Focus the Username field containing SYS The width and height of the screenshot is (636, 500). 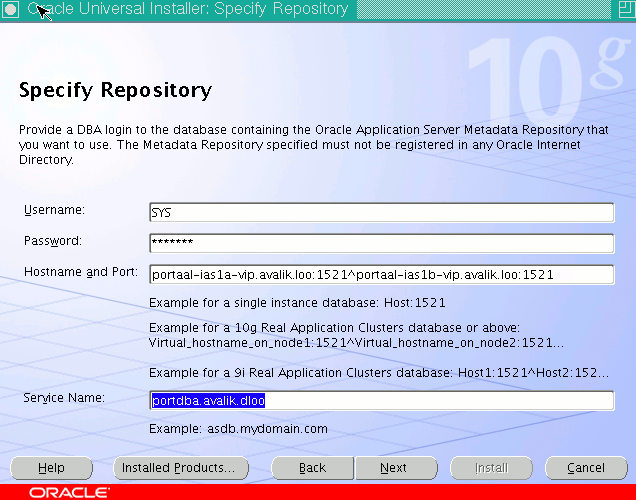(x=381, y=212)
